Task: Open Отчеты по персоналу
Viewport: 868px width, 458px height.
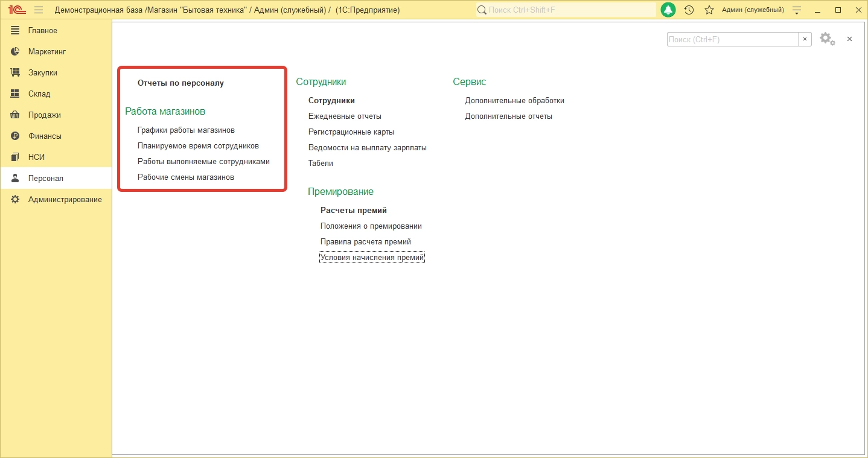Action: pyautogui.click(x=180, y=83)
